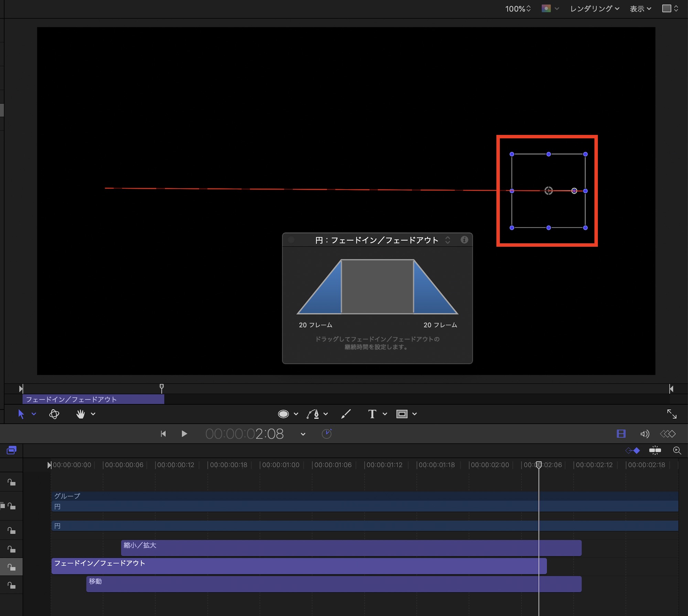Select the arrow Select/Transform tool
688x616 pixels.
coord(21,414)
